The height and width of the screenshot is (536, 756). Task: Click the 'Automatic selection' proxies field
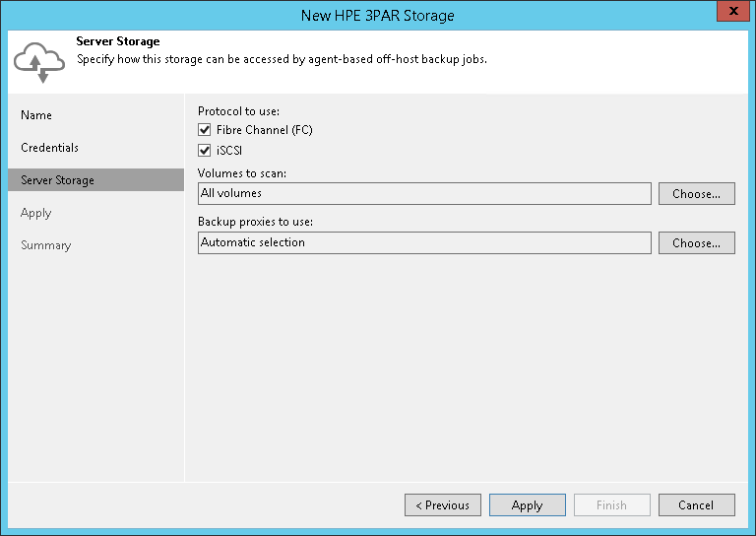point(424,242)
